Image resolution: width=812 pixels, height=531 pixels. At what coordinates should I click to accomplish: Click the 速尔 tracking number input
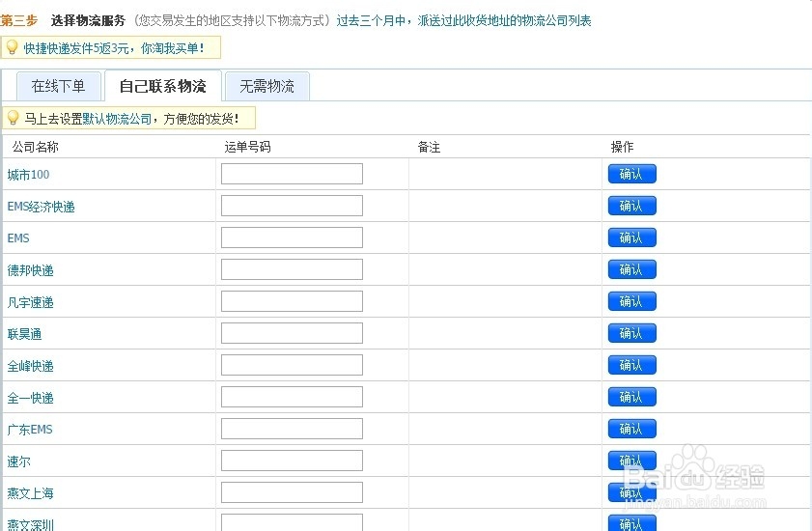292,461
